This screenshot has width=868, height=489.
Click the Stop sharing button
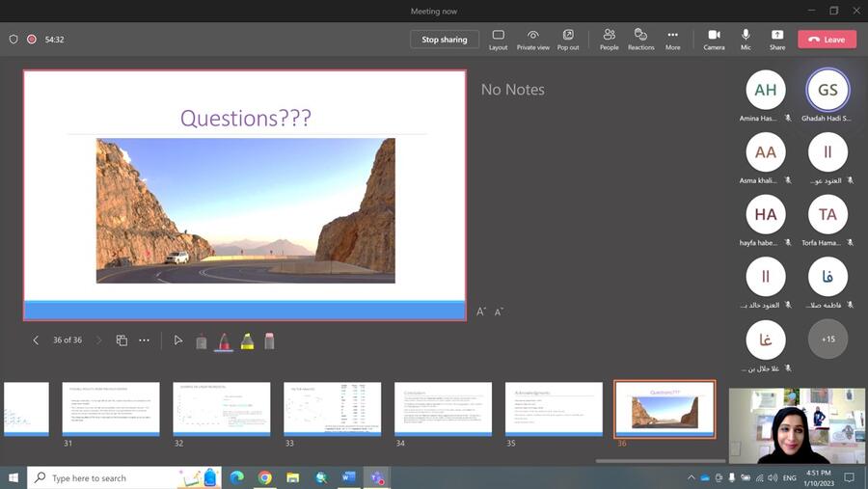click(x=445, y=40)
